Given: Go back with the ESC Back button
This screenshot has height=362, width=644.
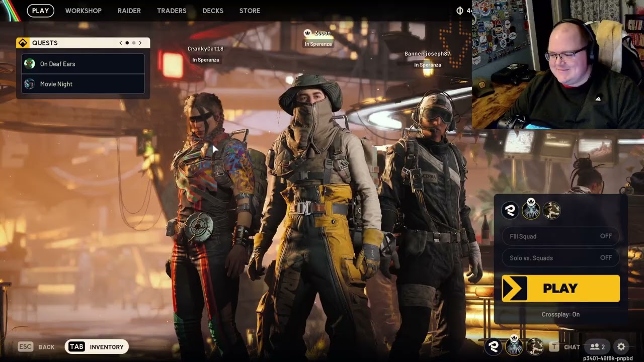Looking at the screenshot, I should (36, 346).
